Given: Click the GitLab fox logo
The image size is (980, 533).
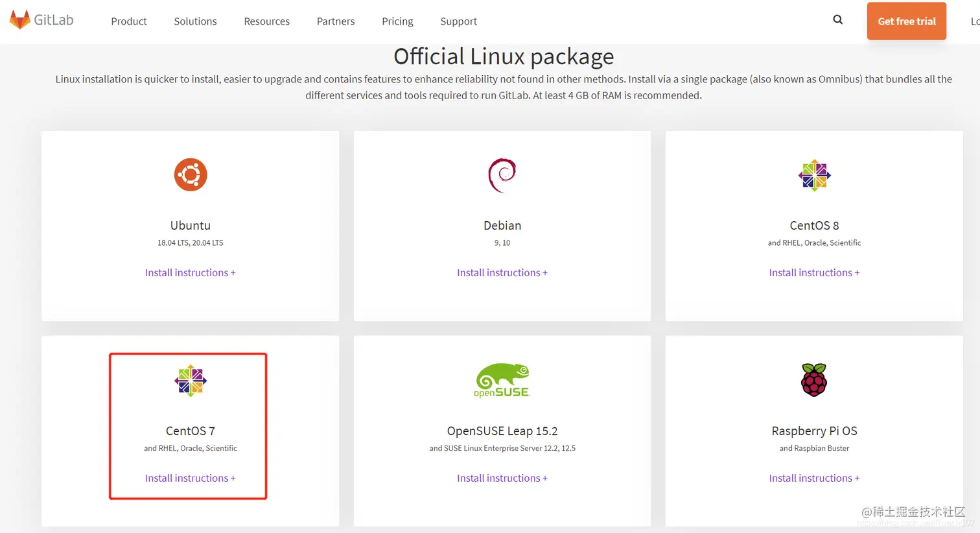Looking at the screenshot, I should point(20,20).
